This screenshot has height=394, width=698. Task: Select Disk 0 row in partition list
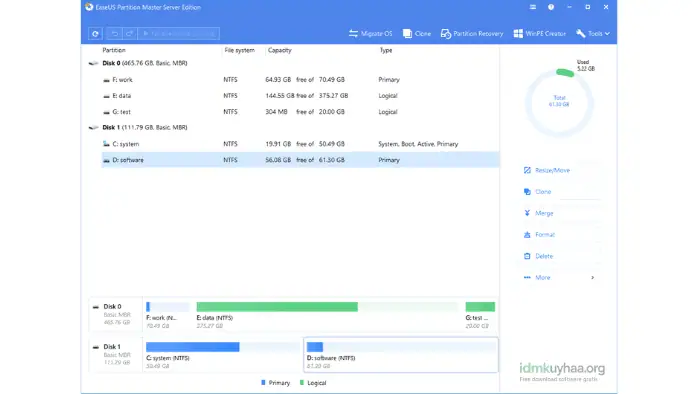pos(293,63)
